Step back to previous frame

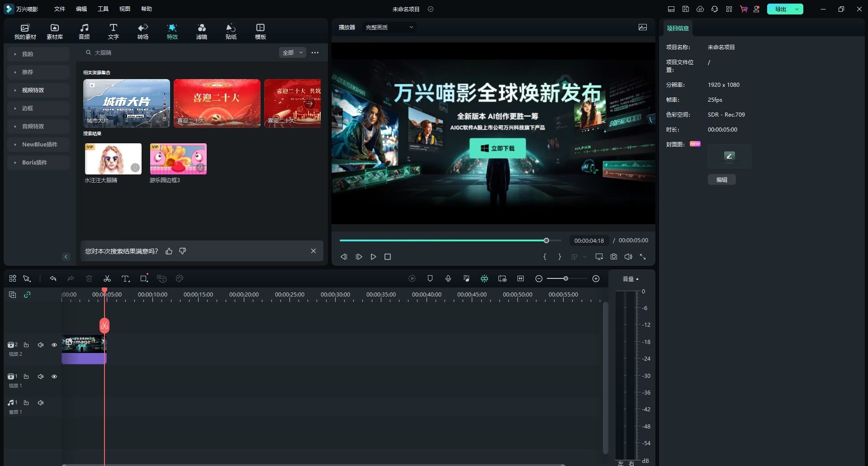click(344, 257)
